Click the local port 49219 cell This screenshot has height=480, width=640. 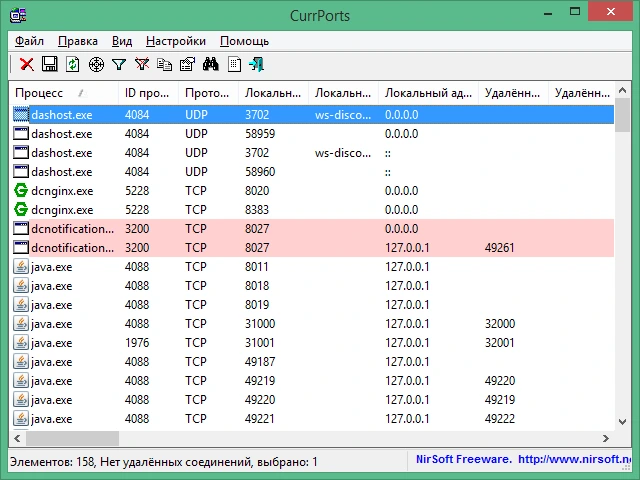(260, 380)
